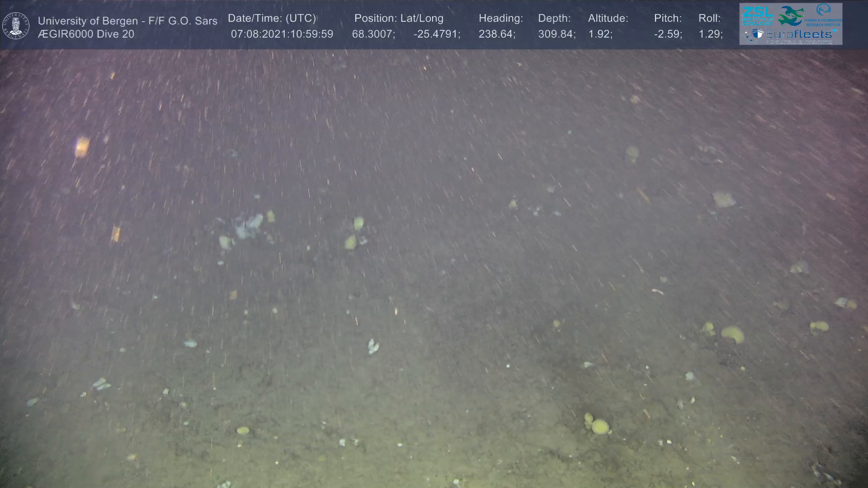Click the green-blue twin fish logo
868x488 pixels.
(x=791, y=16)
